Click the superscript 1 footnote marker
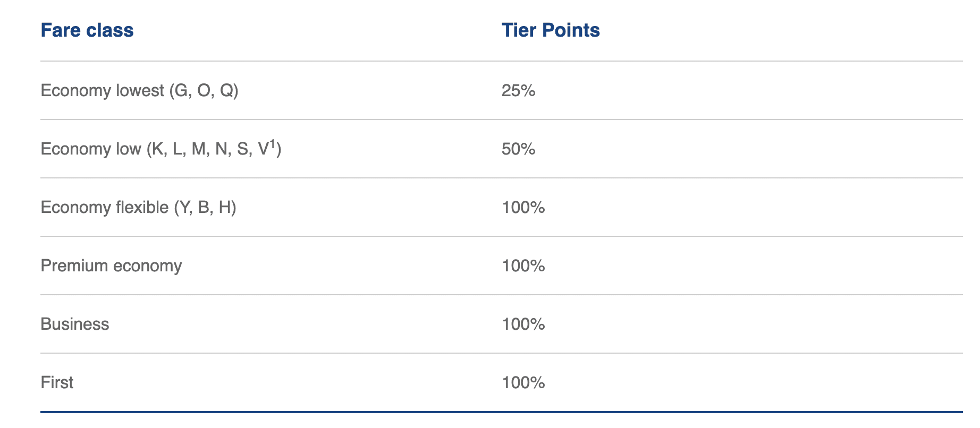980x428 pixels. click(273, 144)
